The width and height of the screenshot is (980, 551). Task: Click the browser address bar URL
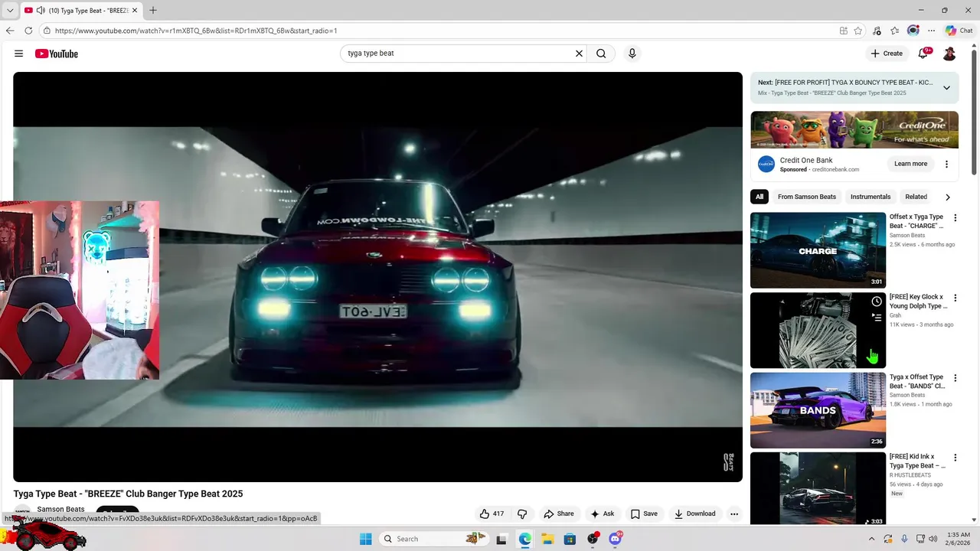[196, 31]
